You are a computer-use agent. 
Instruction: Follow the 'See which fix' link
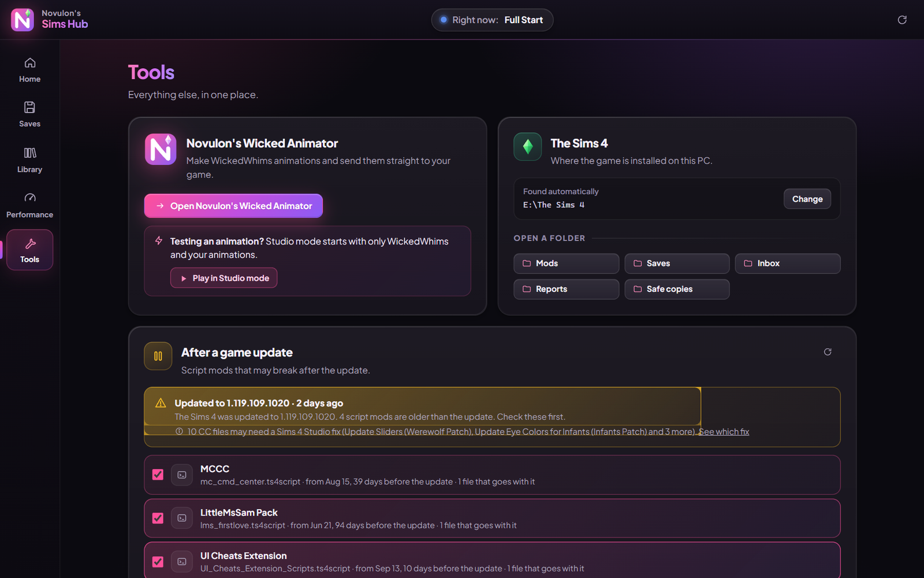pos(724,432)
